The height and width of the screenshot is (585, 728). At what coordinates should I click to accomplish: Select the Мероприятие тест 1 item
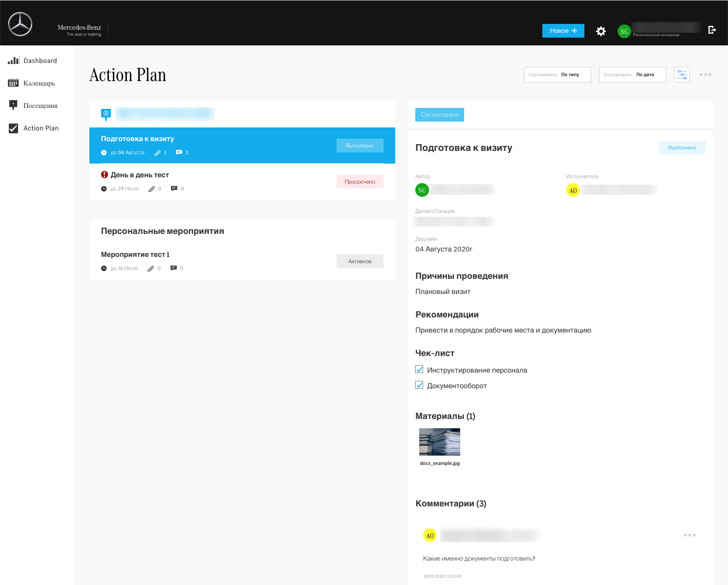[242, 261]
